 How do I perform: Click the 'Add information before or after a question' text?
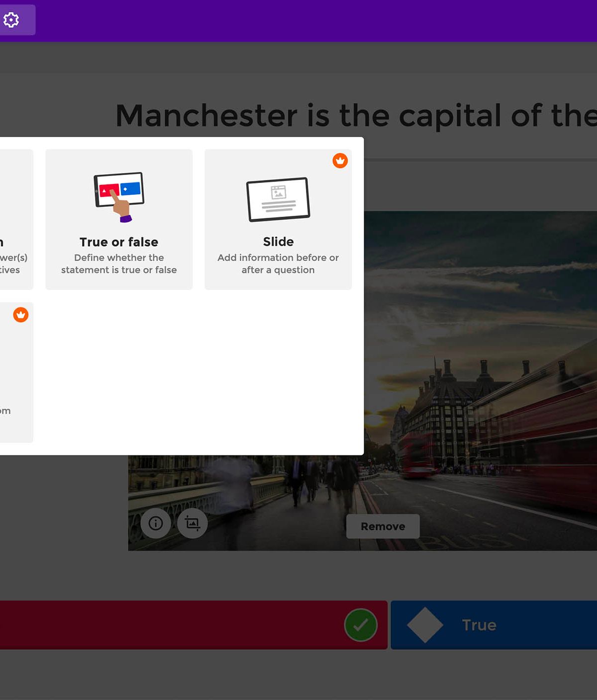pyautogui.click(x=278, y=263)
